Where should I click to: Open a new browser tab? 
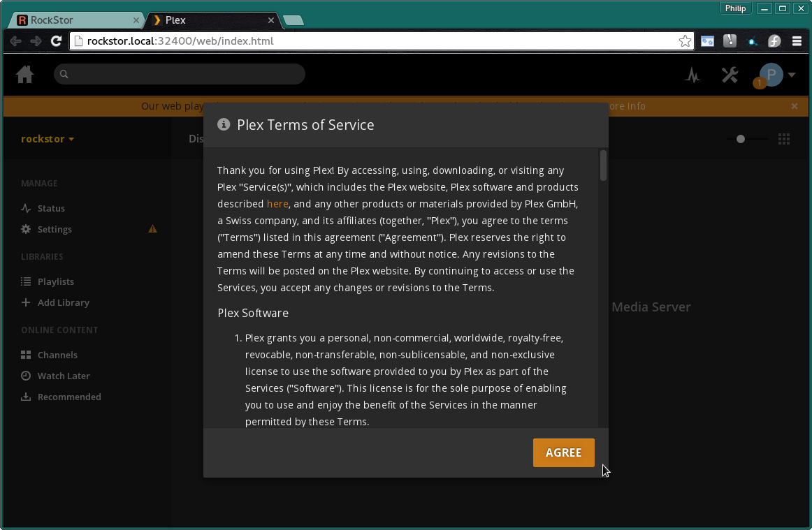pos(293,20)
